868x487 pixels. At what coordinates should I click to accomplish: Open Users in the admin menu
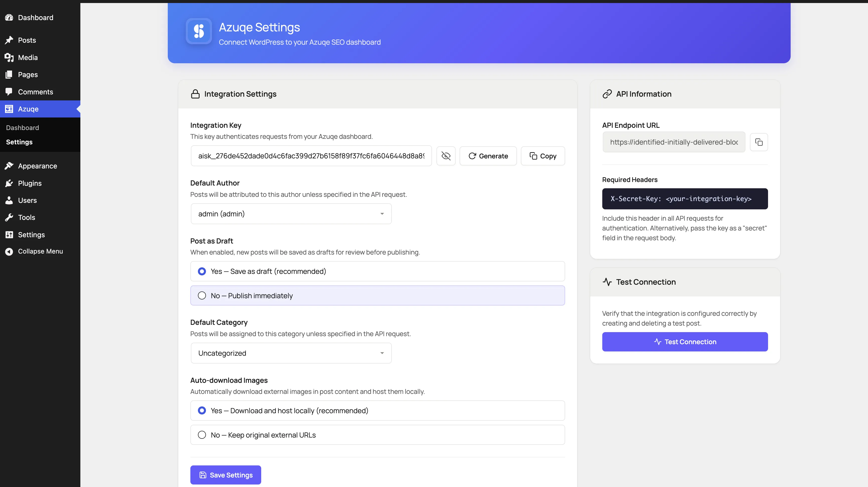point(40,200)
